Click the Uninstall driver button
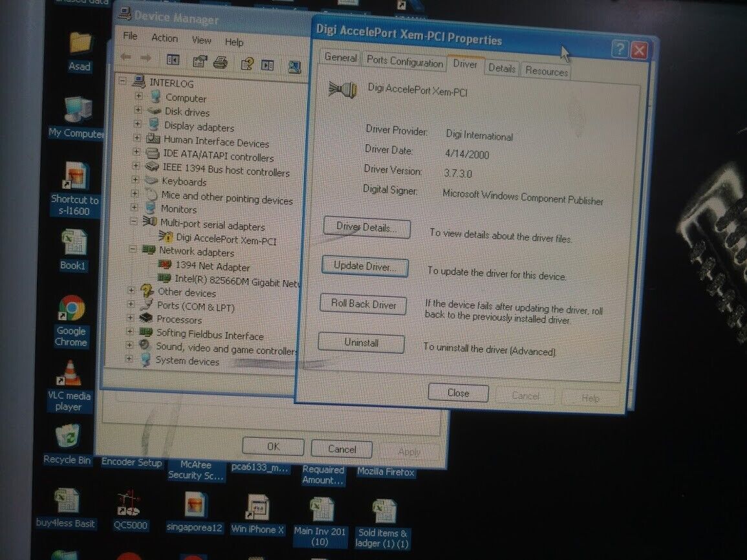This screenshot has width=747, height=560. (361, 343)
